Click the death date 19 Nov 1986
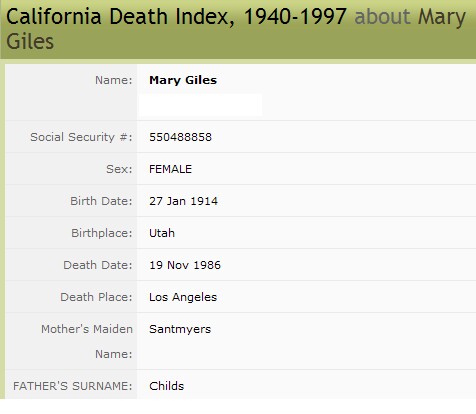This screenshot has width=476, height=414. pos(185,265)
